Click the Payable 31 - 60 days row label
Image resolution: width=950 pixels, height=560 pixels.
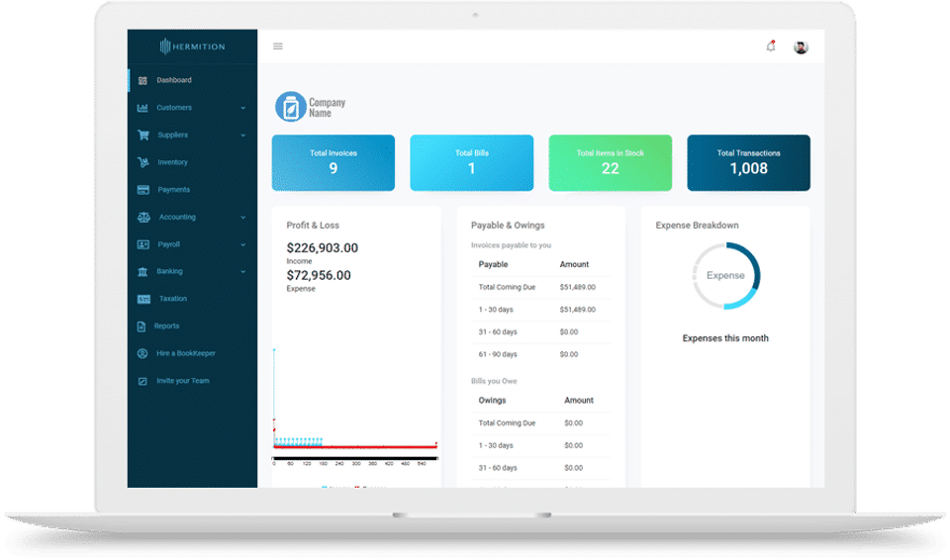pyautogui.click(x=498, y=332)
